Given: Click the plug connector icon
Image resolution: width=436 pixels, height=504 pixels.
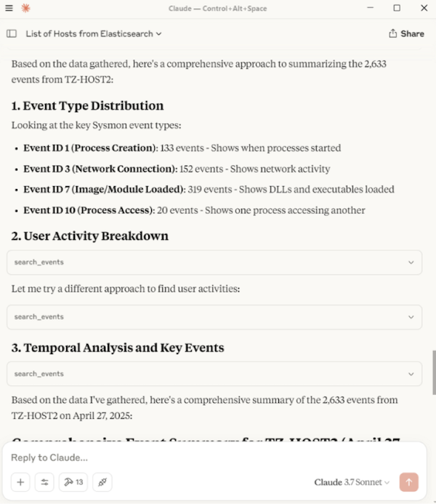Looking at the screenshot, I should click(102, 481).
